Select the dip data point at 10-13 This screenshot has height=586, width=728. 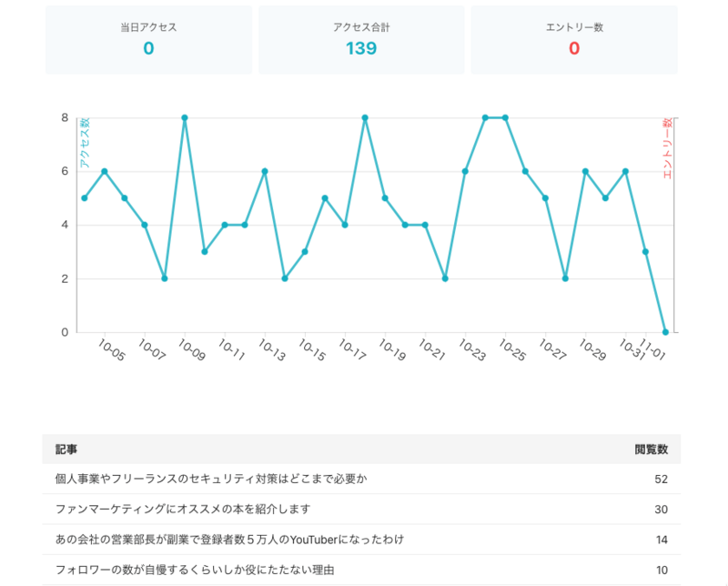pos(284,278)
